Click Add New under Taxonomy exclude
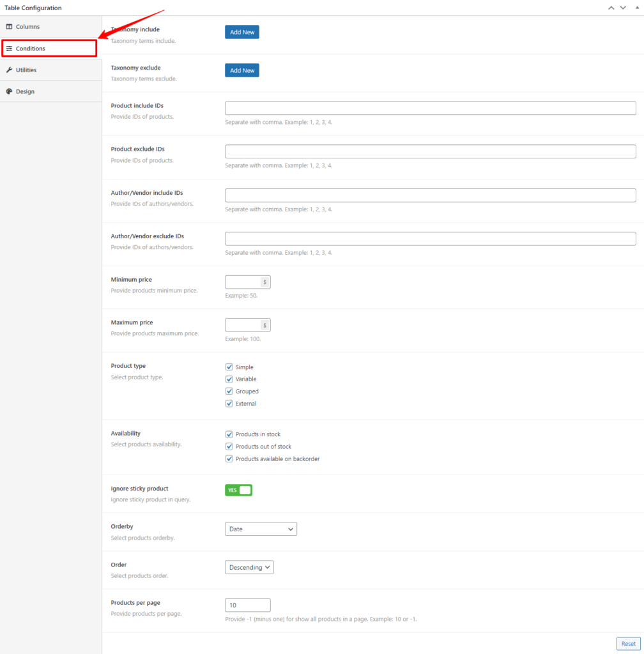This screenshot has width=644, height=654. [241, 70]
